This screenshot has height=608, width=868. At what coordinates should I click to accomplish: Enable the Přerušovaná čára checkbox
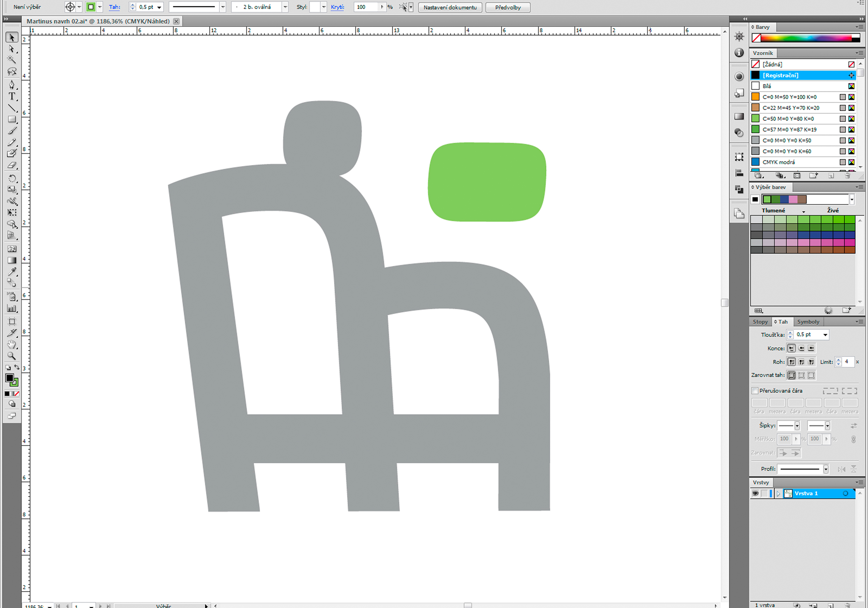click(x=755, y=391)
